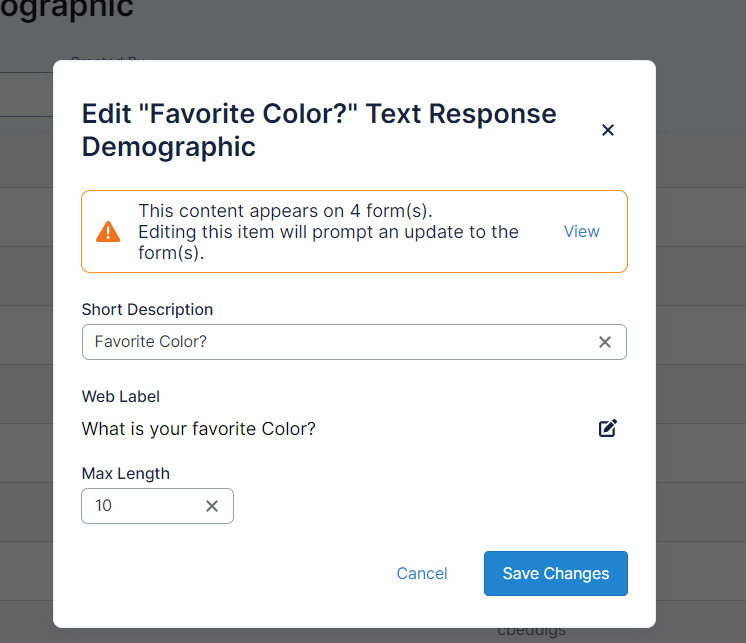The height and width of the screenshot is (643, 746).
Task: Select the "What is your favorite Color?" text
Action: (198, 429)
